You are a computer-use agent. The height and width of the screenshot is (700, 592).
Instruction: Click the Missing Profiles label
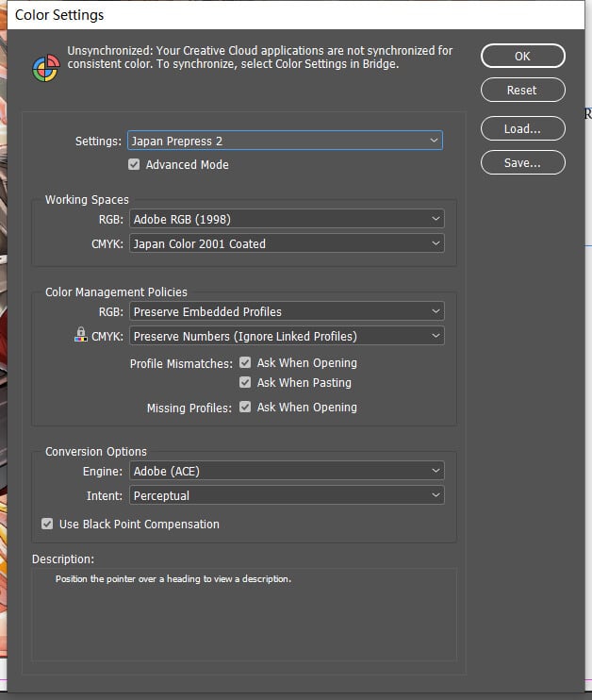tap(189, 408)
